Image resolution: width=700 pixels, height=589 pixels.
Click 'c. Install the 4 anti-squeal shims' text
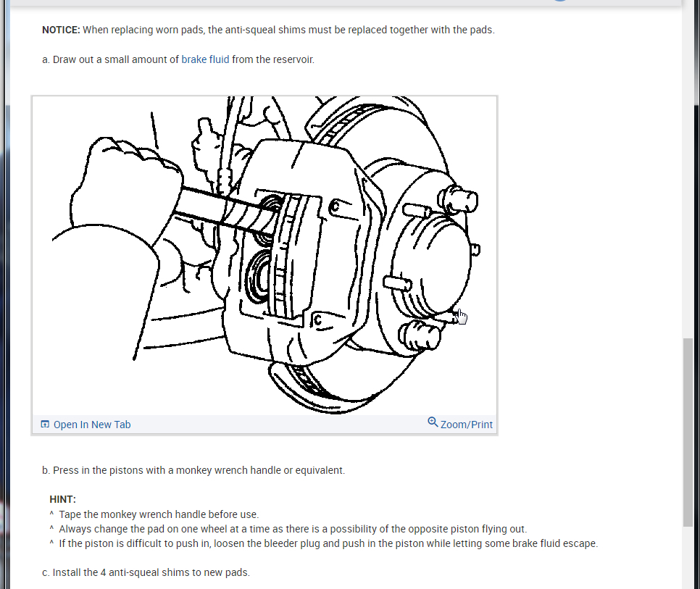point(146,572)
